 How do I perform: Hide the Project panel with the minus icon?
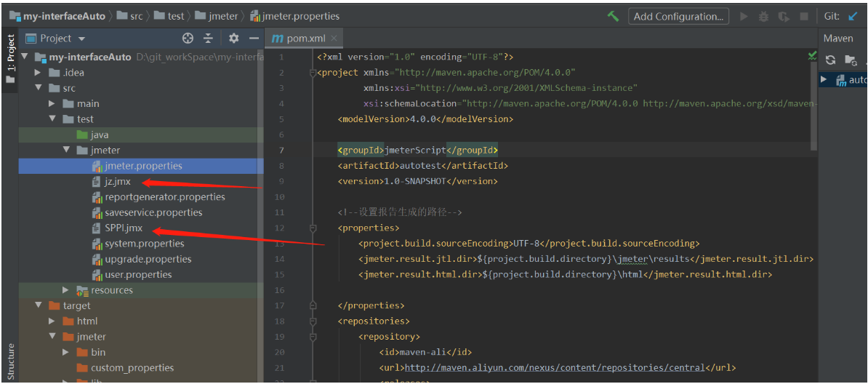(x=254, y=38)
